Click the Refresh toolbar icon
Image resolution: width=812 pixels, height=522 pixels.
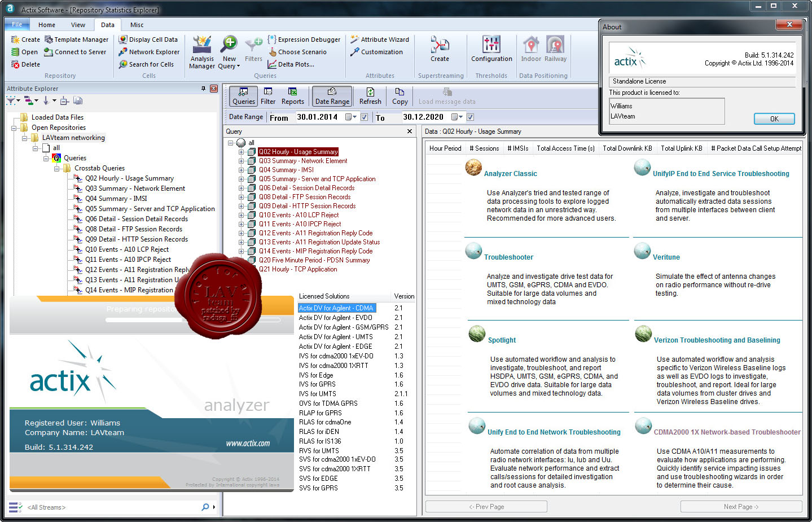tap(370, 96)
